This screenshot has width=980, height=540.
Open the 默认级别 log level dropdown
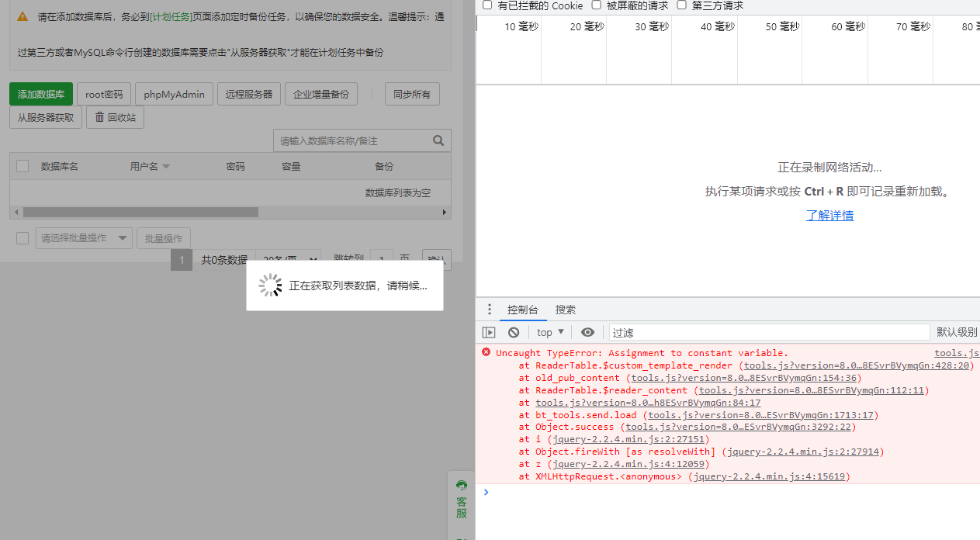coord(957,332)
